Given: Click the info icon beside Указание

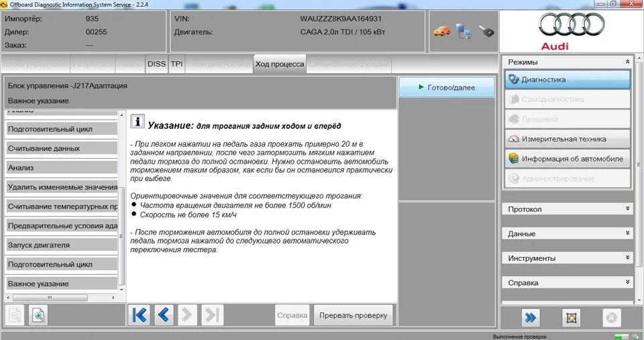Looking at the screenshot, I should point(138,121).
